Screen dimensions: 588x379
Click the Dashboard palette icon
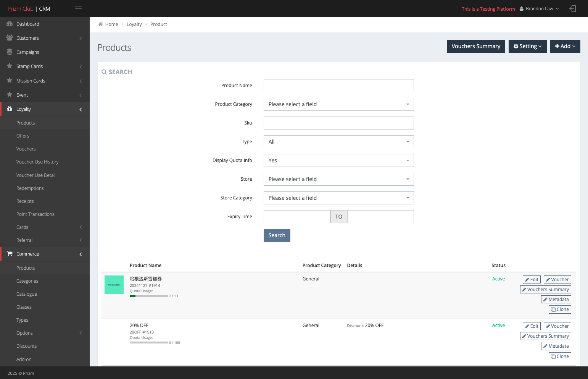[10, 24]
